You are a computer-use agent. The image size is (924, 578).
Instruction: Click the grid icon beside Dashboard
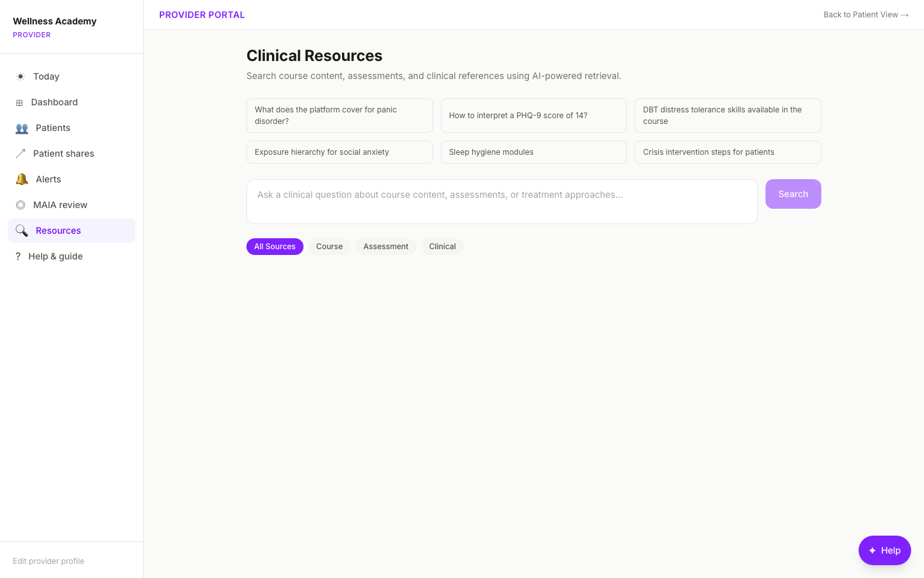point(19,103)
